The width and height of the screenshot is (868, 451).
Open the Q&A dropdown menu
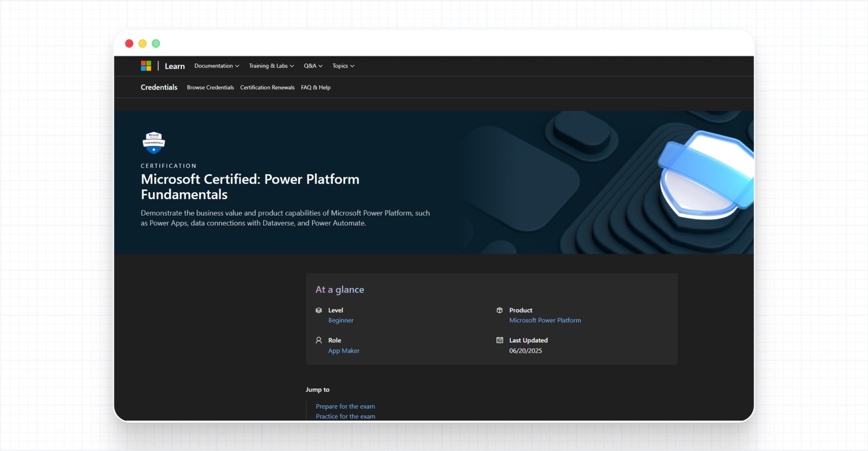point(313,66)
